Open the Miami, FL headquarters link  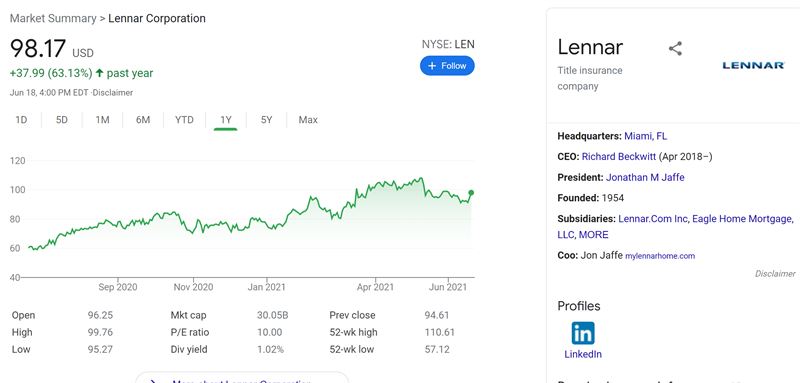tap(645, 136)
